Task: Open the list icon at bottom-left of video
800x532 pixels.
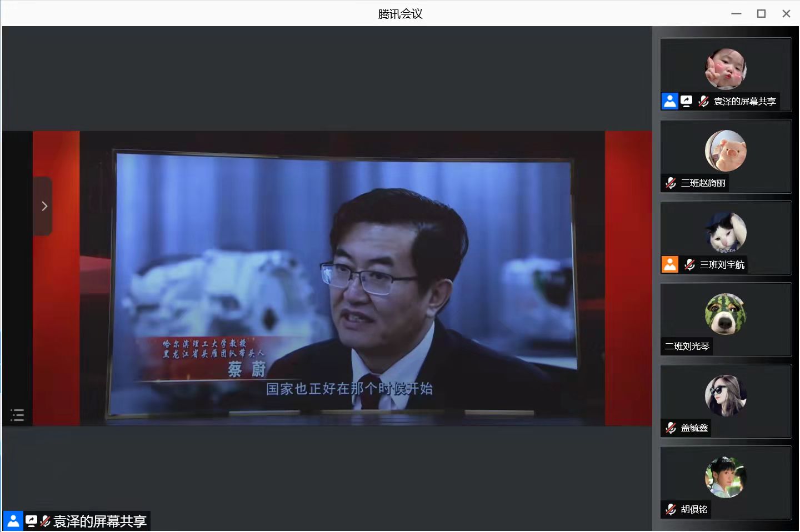Action: coord(17,415)
